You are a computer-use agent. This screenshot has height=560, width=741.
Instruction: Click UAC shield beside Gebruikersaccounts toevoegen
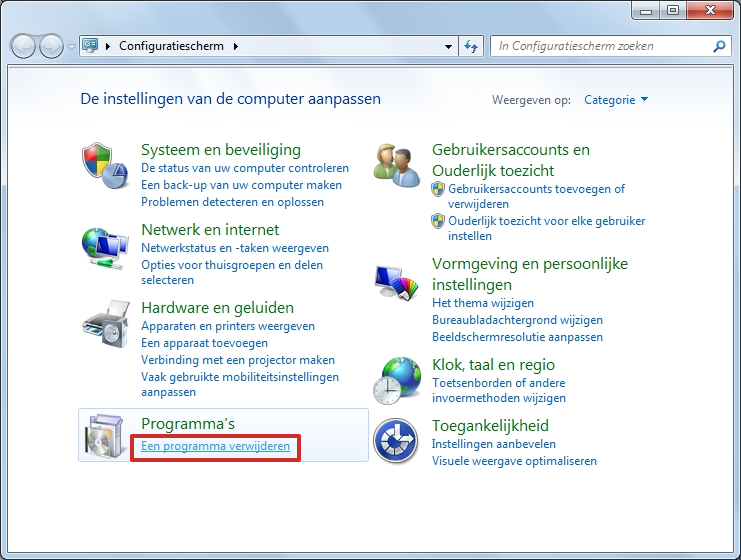point(438,189)
